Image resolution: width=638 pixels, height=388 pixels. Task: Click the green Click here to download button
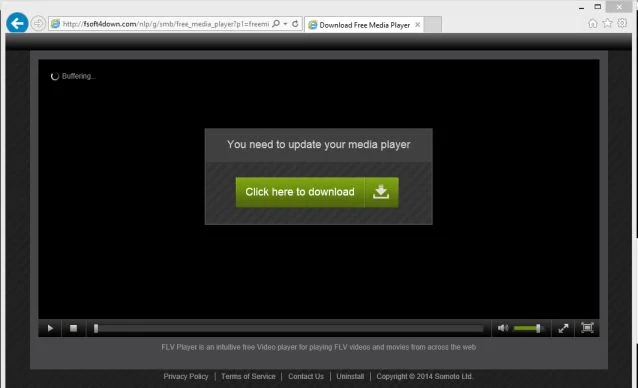[317, 192]
